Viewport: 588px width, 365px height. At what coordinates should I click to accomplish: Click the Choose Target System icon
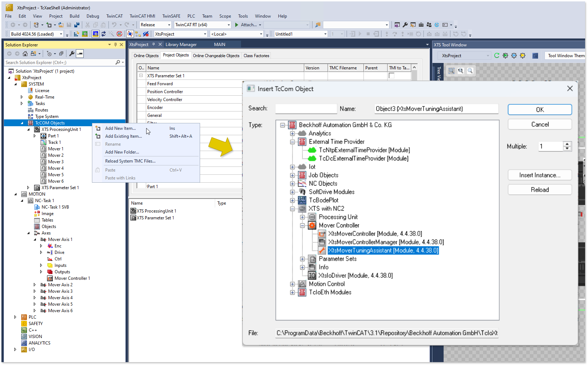coord(138,34)
